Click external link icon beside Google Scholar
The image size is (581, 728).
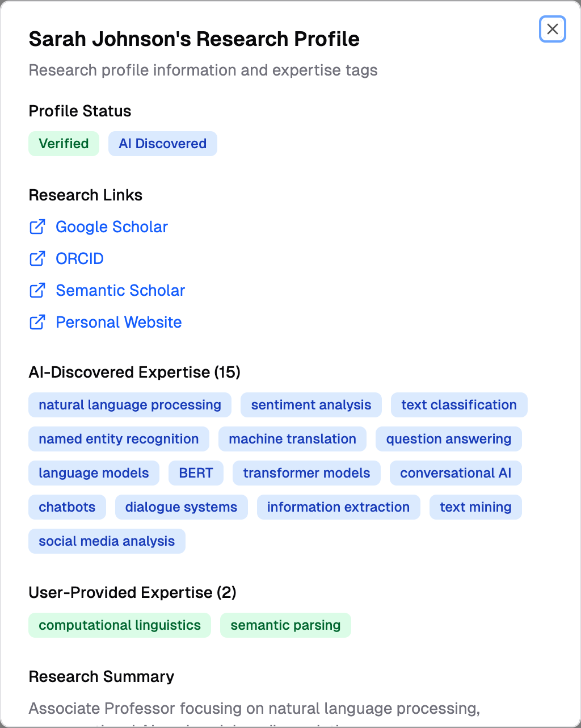37,227
